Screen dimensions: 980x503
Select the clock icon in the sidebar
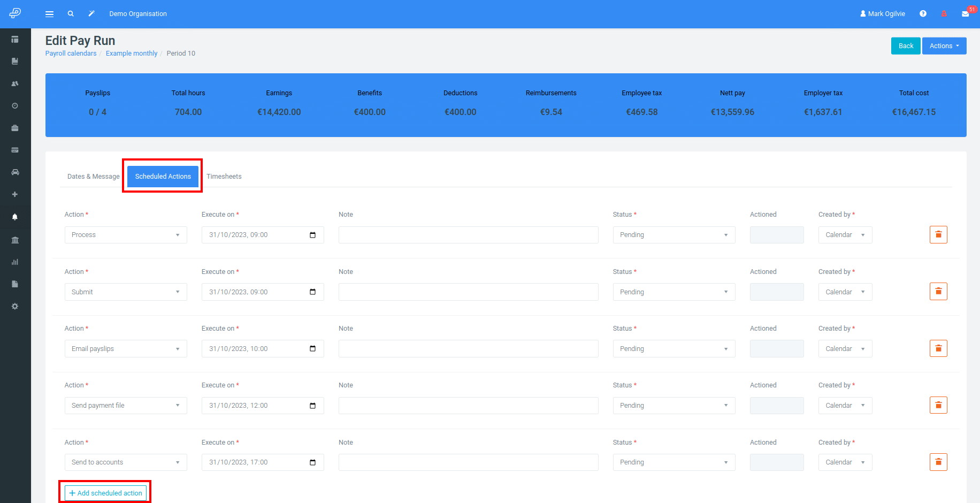pos(15,105)
